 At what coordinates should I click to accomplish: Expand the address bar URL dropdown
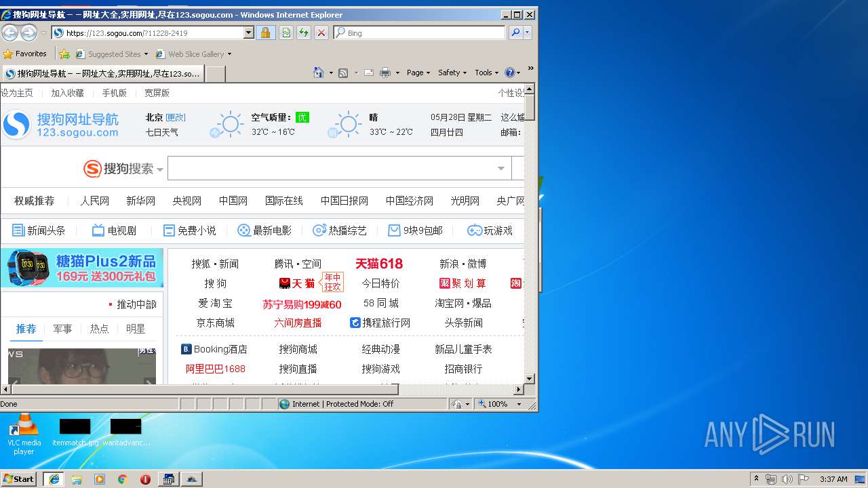pyautogui.click(x=248, y=33)
